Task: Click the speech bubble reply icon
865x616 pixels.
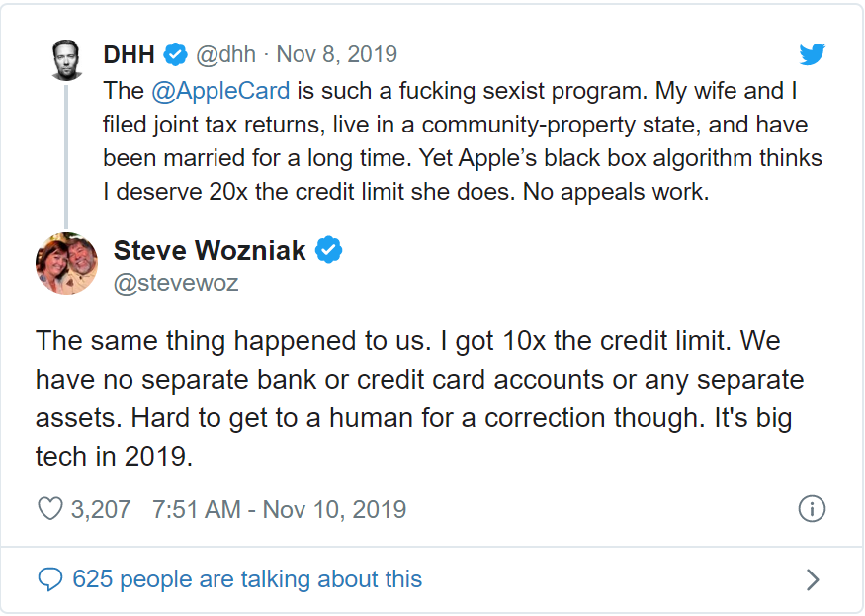Action: (x=50, y=579)
